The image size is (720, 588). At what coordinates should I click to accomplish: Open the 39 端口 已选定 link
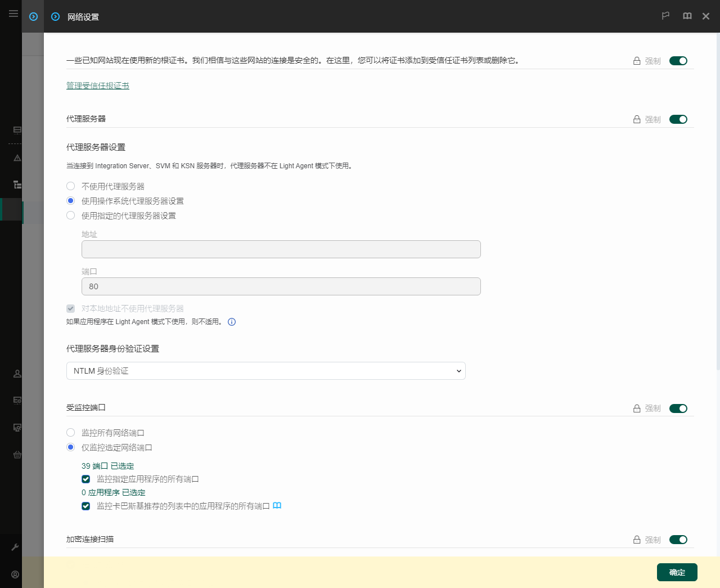pos(107,466)
